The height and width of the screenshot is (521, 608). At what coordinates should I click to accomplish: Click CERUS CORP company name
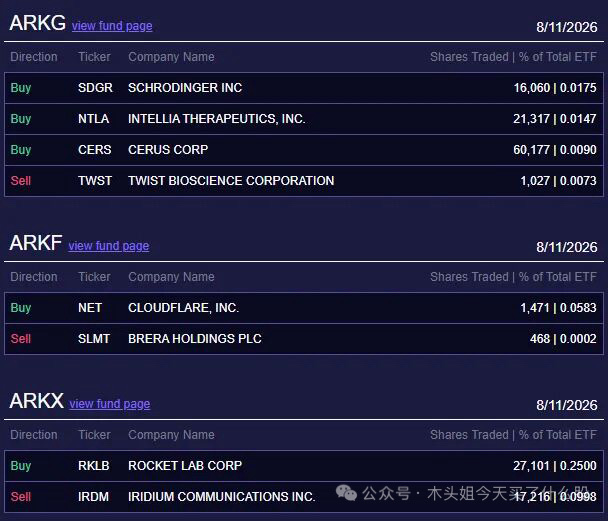(168, 150)
